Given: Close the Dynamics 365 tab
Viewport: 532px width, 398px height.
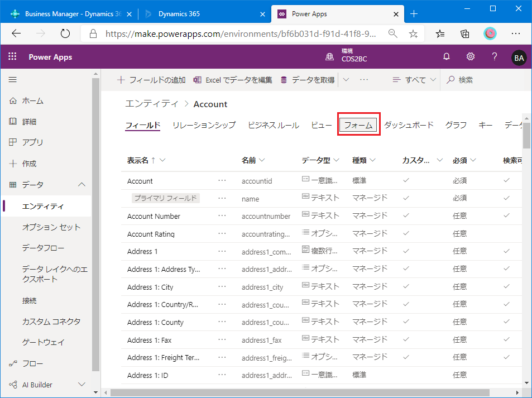Looking at the screenshot, I should click(x=262, y=14).
